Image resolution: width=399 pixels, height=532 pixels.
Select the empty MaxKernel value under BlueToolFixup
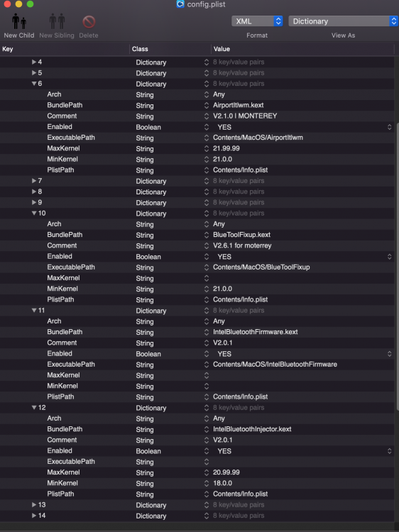302,278
